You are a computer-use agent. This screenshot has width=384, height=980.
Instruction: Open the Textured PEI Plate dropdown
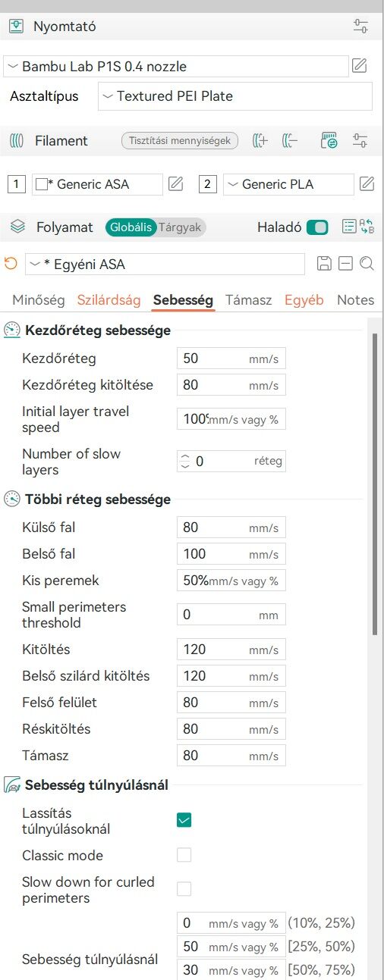click(235, 96)
